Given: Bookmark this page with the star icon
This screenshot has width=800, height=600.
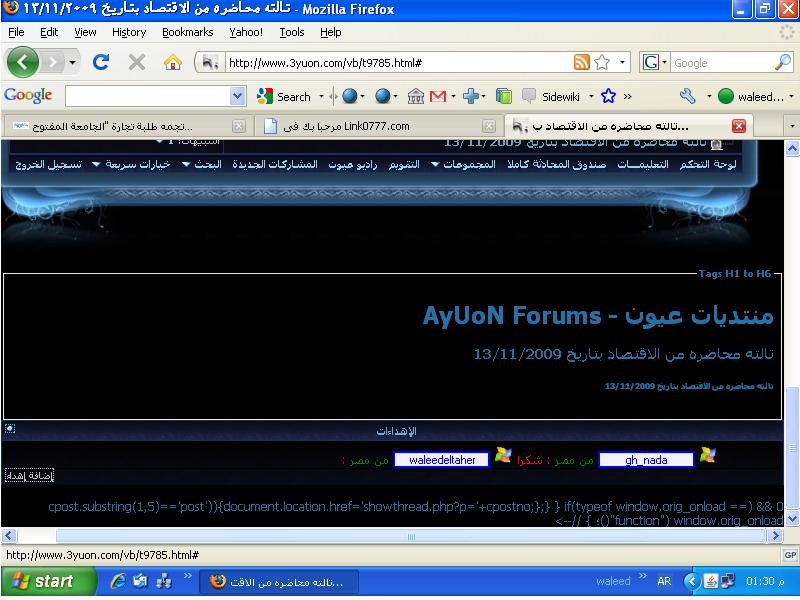Looking at the screenshot, I should coord(602,62).
